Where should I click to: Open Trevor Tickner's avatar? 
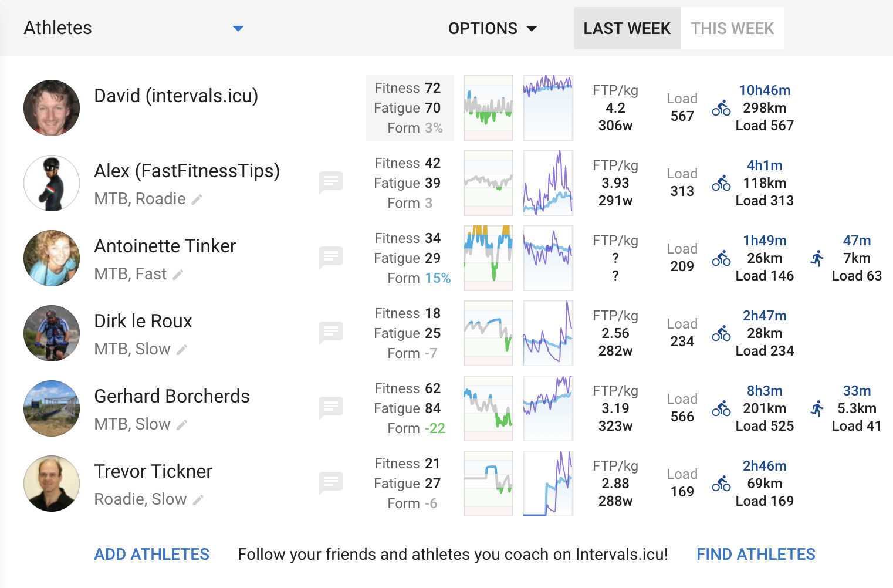[52, 484]
